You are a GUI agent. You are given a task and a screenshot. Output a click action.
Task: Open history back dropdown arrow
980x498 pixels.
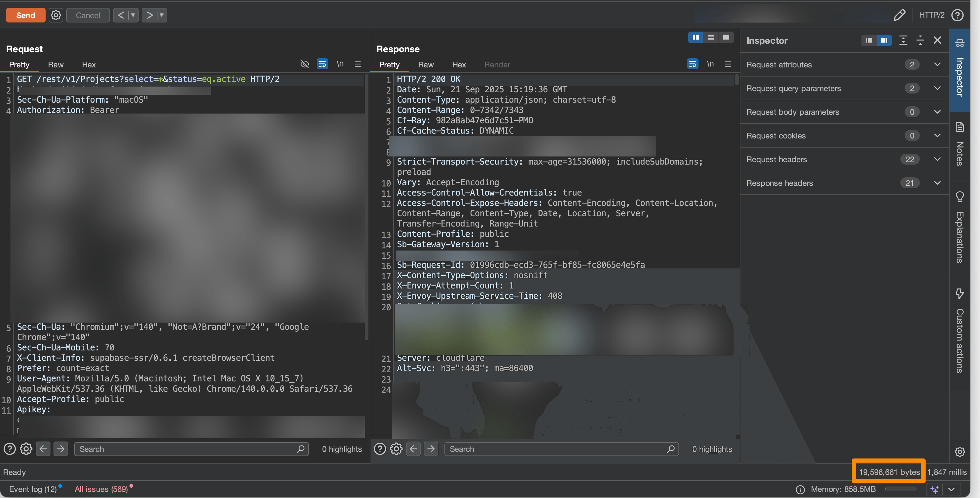[133, 15]
